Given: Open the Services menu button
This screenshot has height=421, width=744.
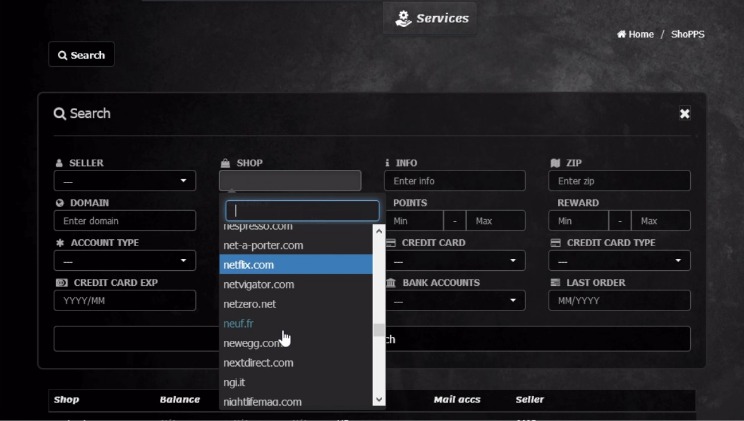Looking at the screenshot, I should pos(430,18).
